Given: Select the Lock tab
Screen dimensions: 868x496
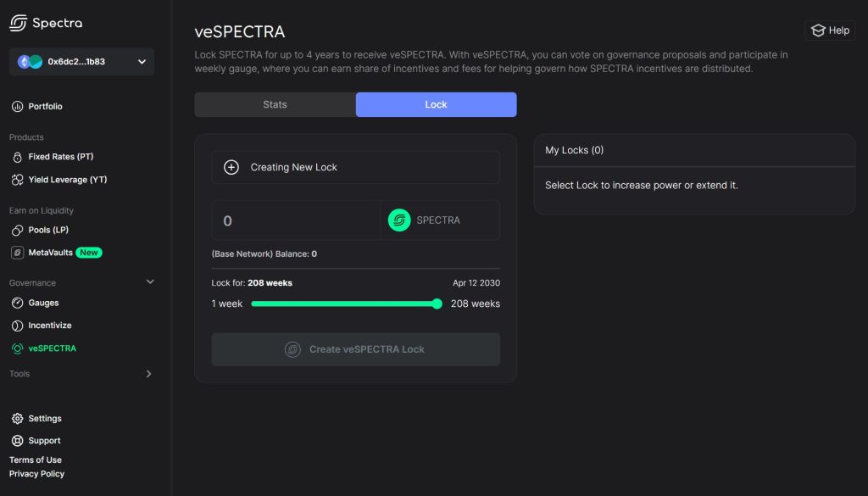Looking at the screenshot, I should point(436,104).
